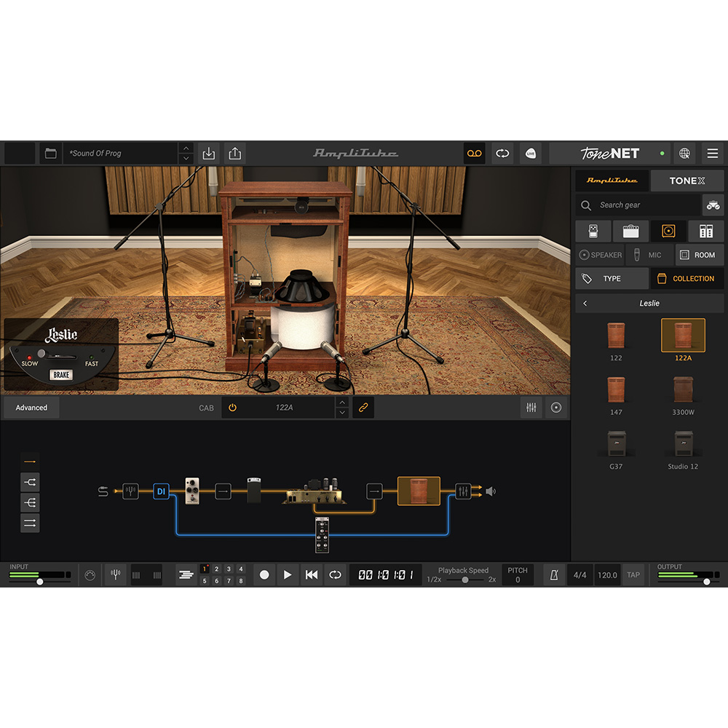Open the tuner fork icon in bottom bar
The height and width of the screenshot is (728, 728).
coord(115,575)
